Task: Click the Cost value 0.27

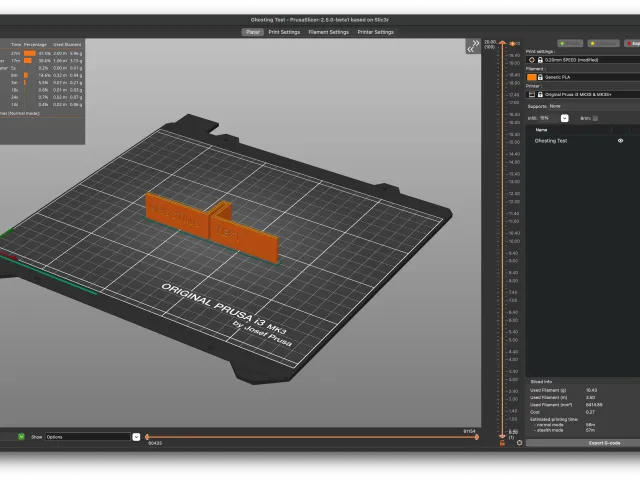Action: 590,412
